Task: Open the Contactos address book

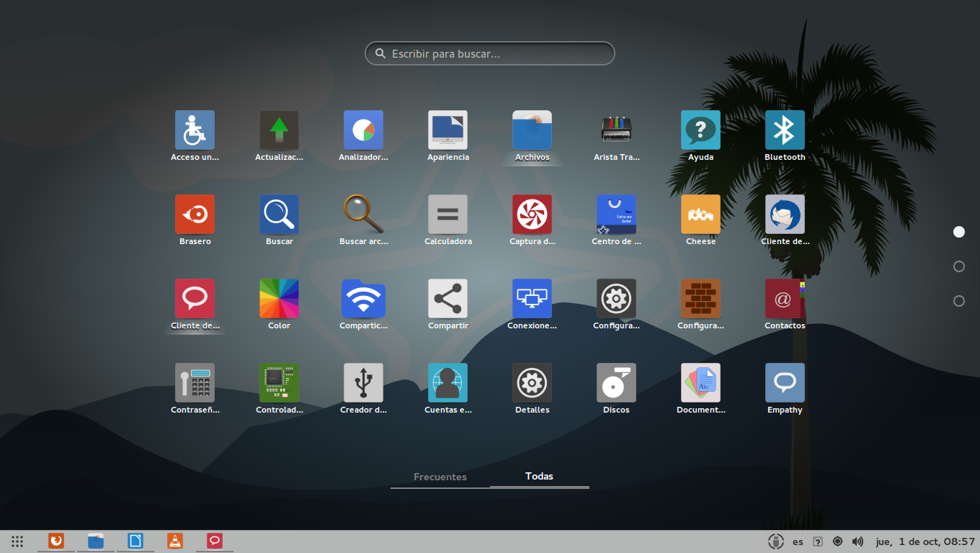Action: click(x=785, y=299)
